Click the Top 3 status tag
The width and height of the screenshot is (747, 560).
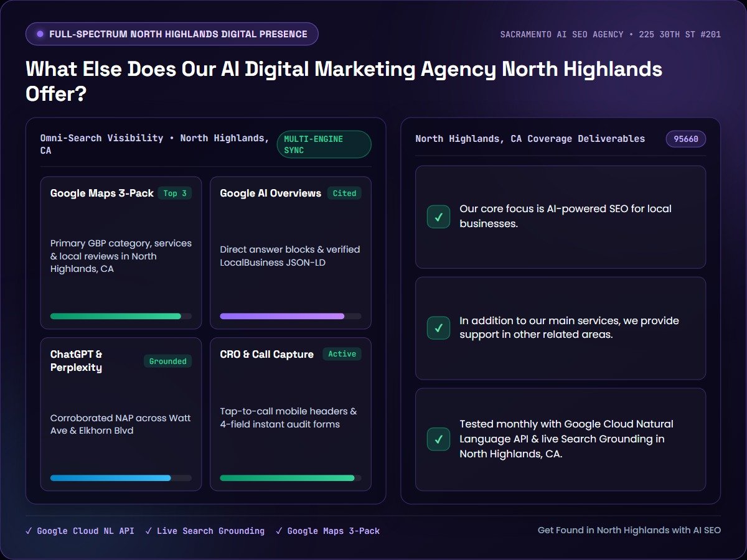tap(175, 194)
